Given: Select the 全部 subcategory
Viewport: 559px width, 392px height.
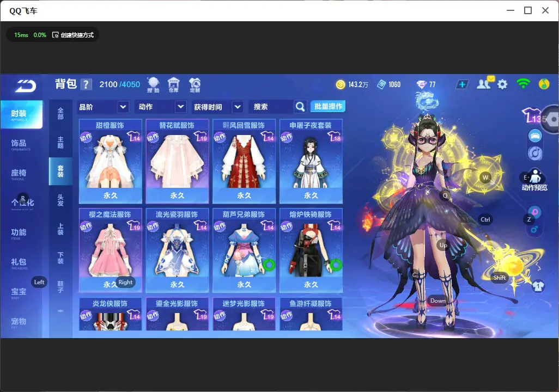Looking at the screenshot, I should [60, 114].
